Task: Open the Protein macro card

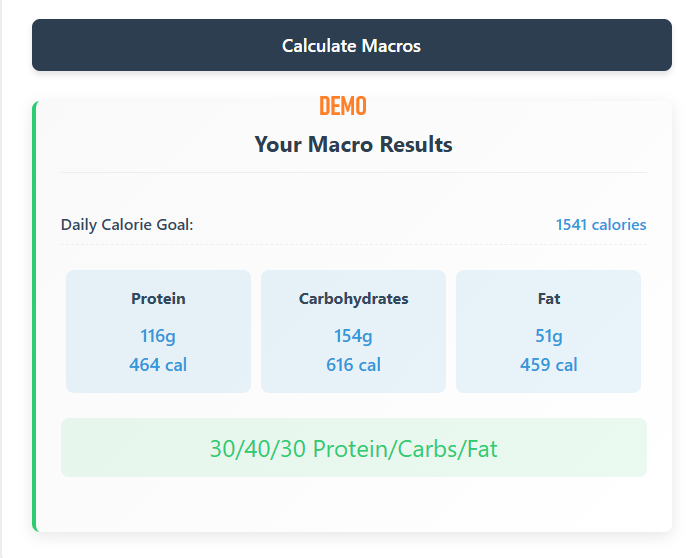Action: click(x=158, y=331)
